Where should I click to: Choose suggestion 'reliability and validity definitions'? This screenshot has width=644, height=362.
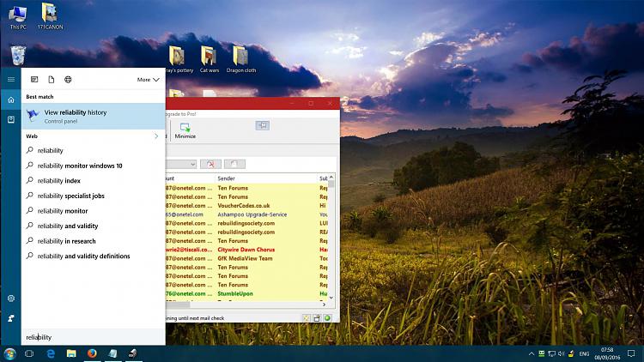click(94, 256)
